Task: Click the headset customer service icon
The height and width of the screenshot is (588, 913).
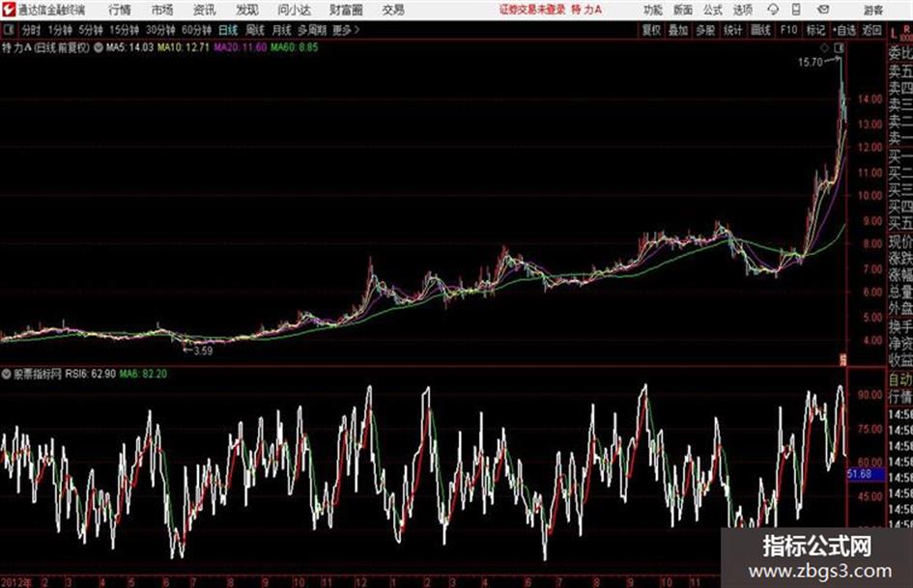Action: 773,10
